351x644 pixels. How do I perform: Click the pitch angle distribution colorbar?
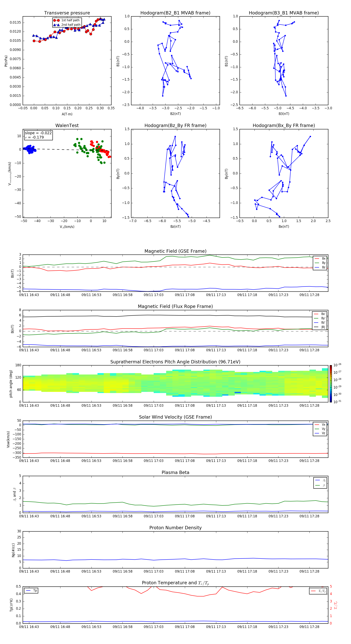(331, 383)
